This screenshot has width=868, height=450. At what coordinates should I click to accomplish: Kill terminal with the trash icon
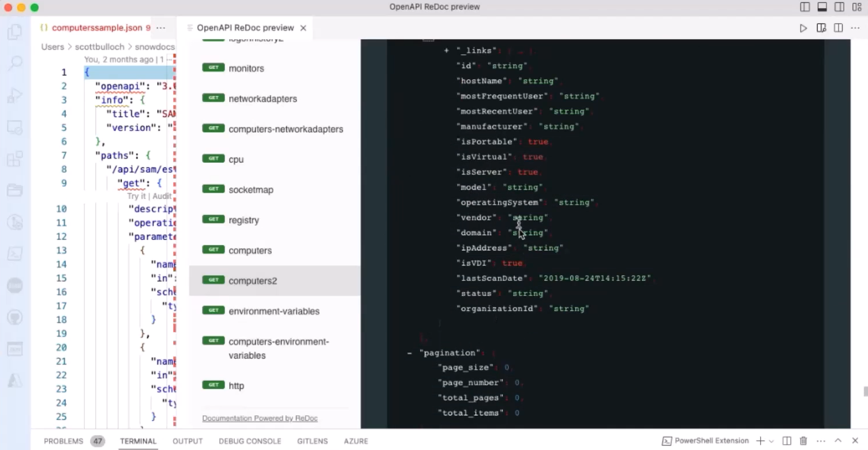point(803,441)
